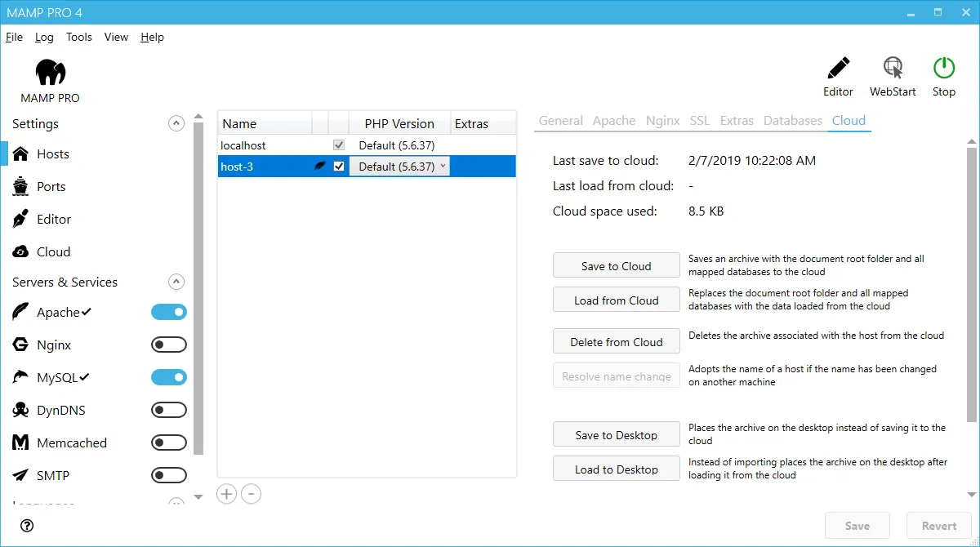Open the Cloud icon in Settings sidebar
Viewport: 980px width, 547px height.
click(x=21, y=251)
